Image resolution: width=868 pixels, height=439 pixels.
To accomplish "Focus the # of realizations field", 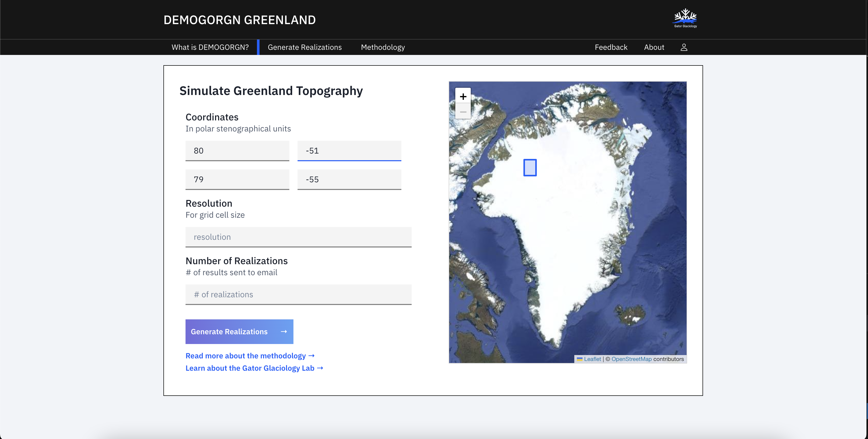I will pos(298,294).
